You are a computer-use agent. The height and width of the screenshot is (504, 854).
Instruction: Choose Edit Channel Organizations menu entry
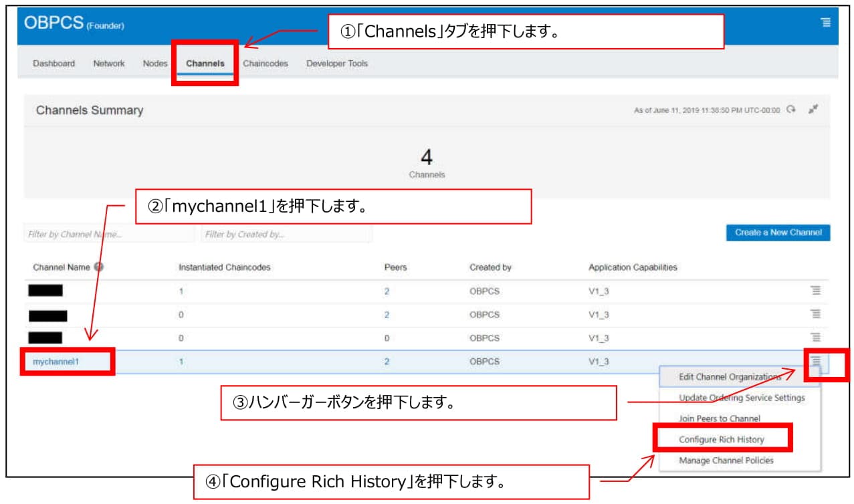pyautogui.click(x=739, y=377)
